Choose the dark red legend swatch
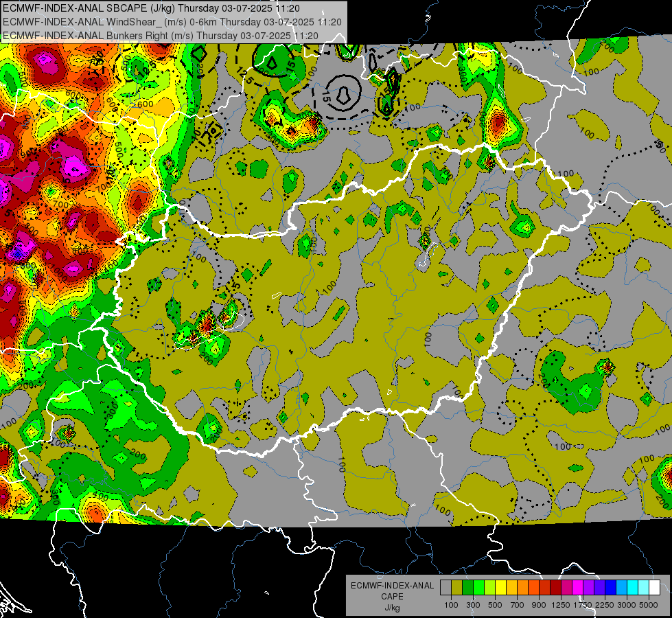This screenshot has width=672, height=618. [556, 587]
